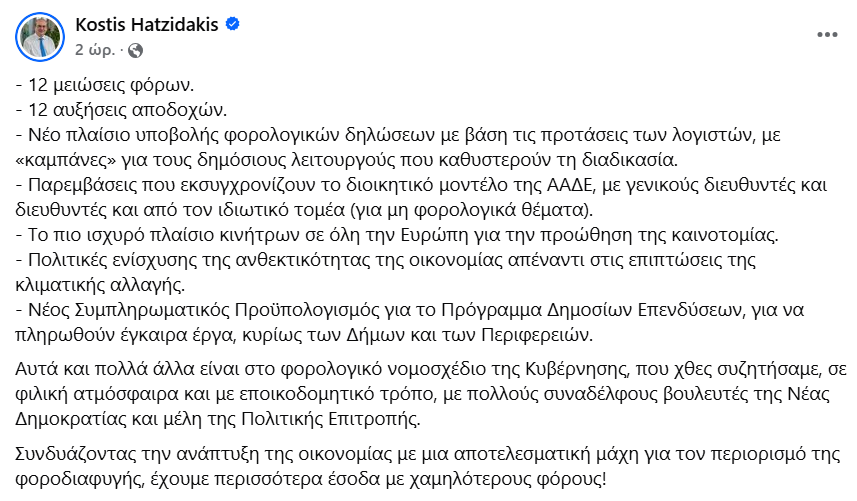Open the Kostis Hatzidakis profile name link

tap(147, 24)
